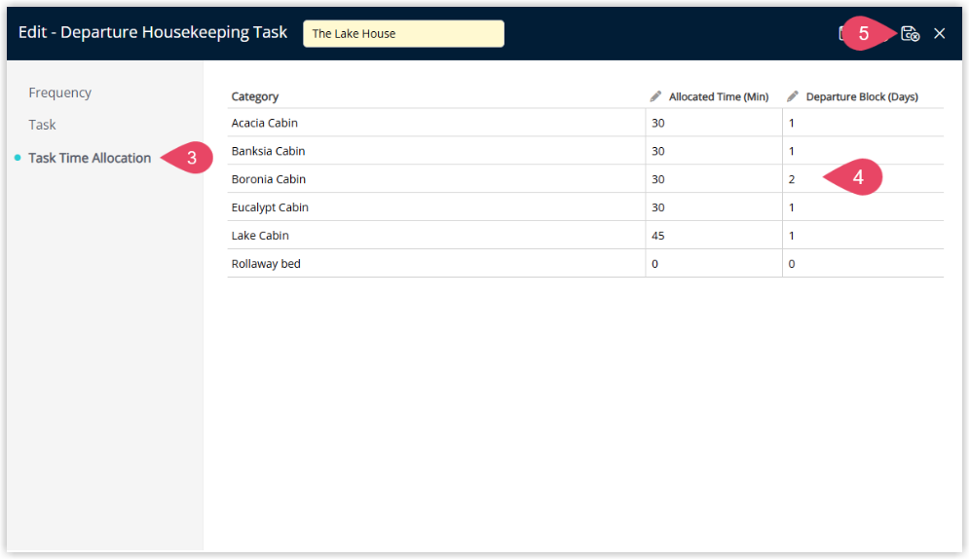Click Rollaway bed departure block cell
The image size is (970, 560).
862,264
